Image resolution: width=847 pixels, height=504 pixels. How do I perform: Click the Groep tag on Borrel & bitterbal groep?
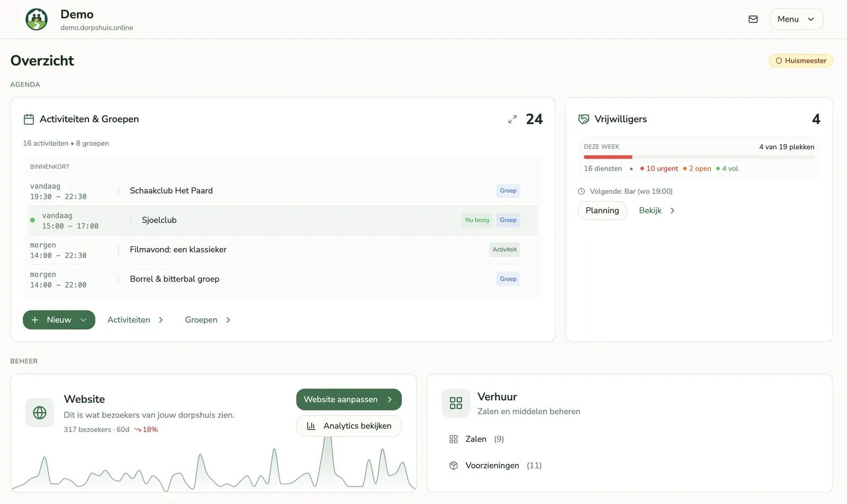click(x=508, y=279)
